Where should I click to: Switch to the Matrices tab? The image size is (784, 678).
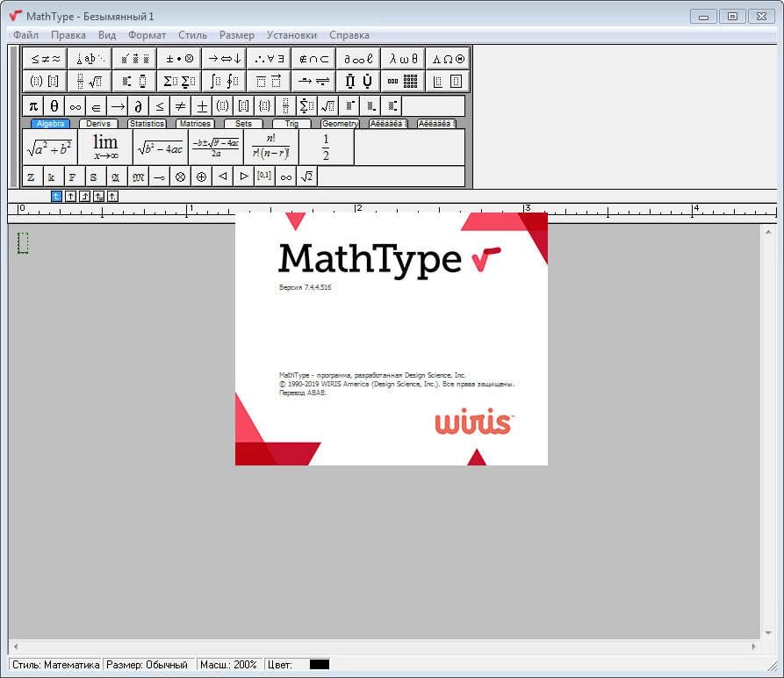(x=195, y=124)
